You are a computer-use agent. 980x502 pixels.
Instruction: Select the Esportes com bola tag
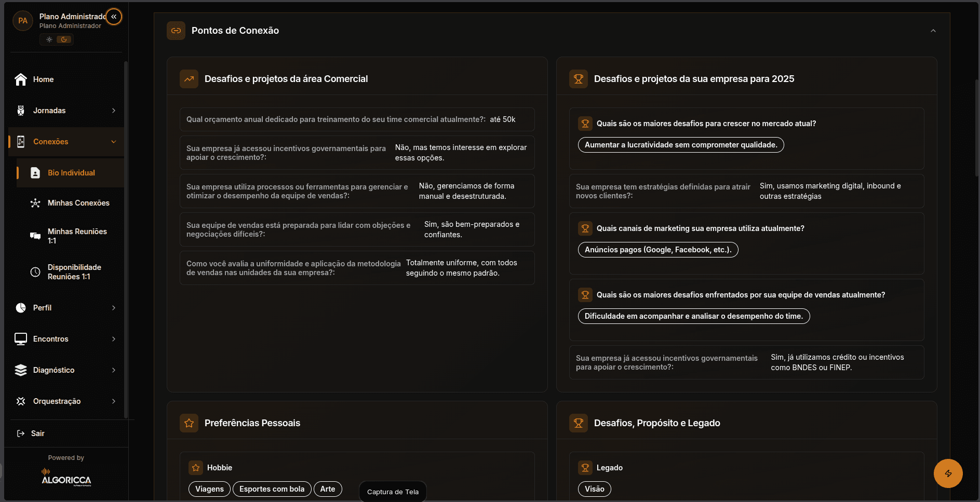tap(272, 489)
